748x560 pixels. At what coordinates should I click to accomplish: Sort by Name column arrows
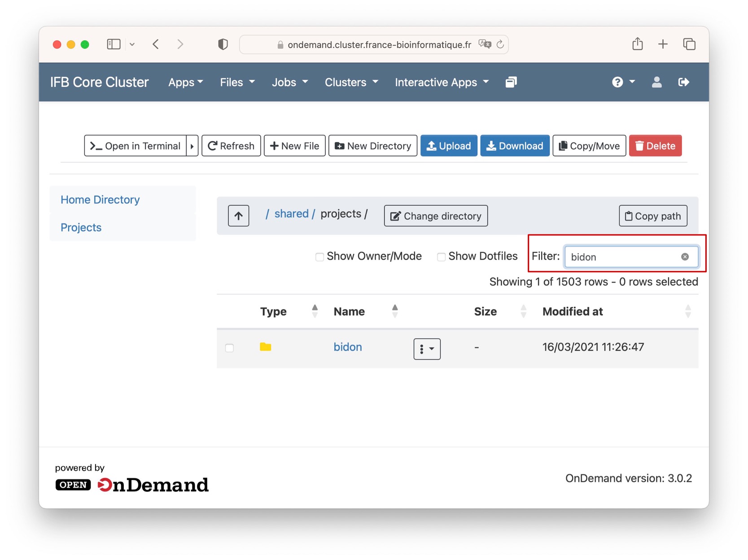click(x=395, y=311)
